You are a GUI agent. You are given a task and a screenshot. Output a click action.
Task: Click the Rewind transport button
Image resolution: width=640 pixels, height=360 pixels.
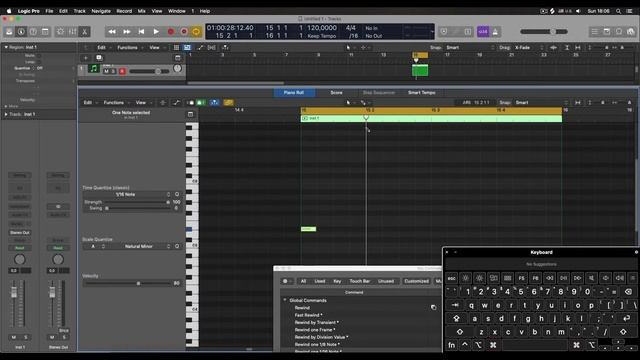tap(112, 31)
